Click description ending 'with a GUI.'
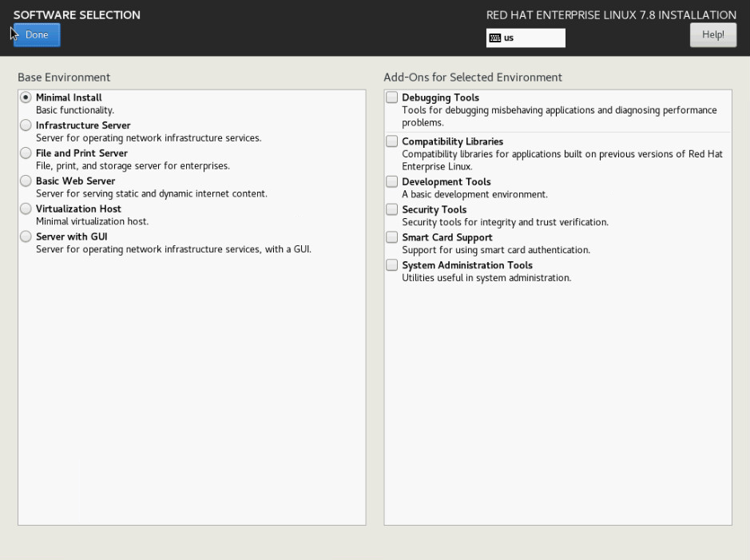750x560 pixels. [x=173, y=249]
